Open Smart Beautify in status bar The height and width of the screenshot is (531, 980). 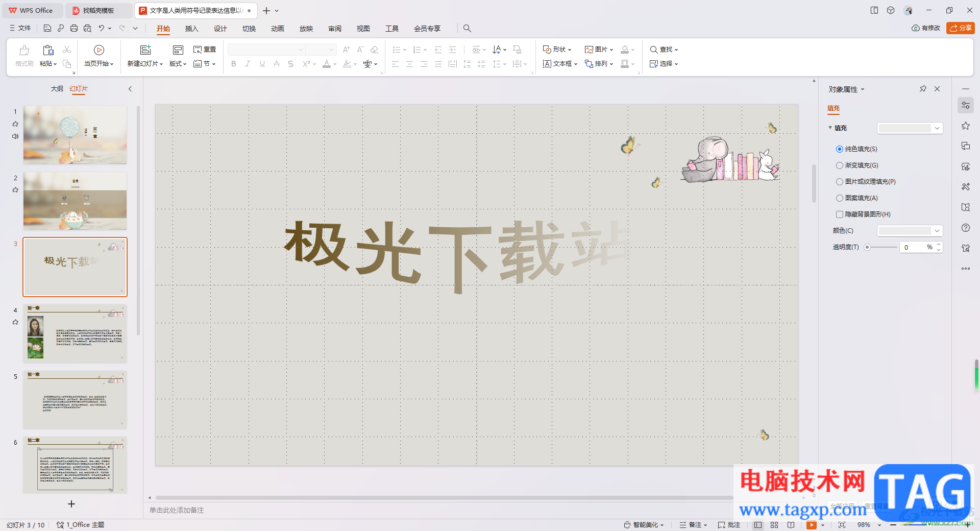644,525
